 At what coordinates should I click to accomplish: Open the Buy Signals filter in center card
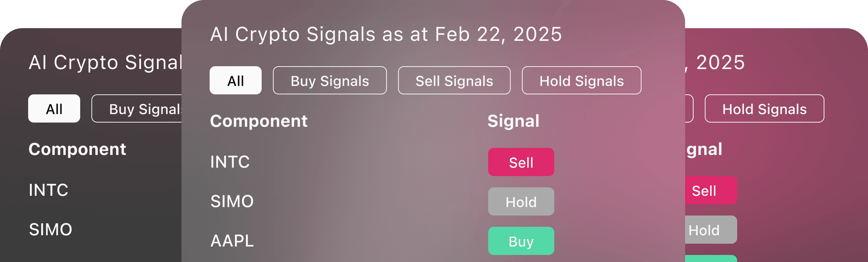[330, 80]
